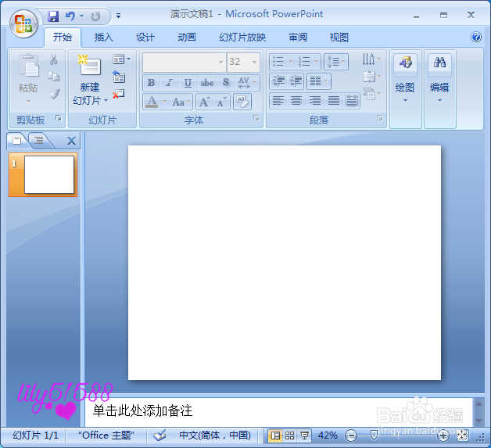Justify the text alignment
The width and height of the screenshot is (491, 448).
click(x=334, y=101)
